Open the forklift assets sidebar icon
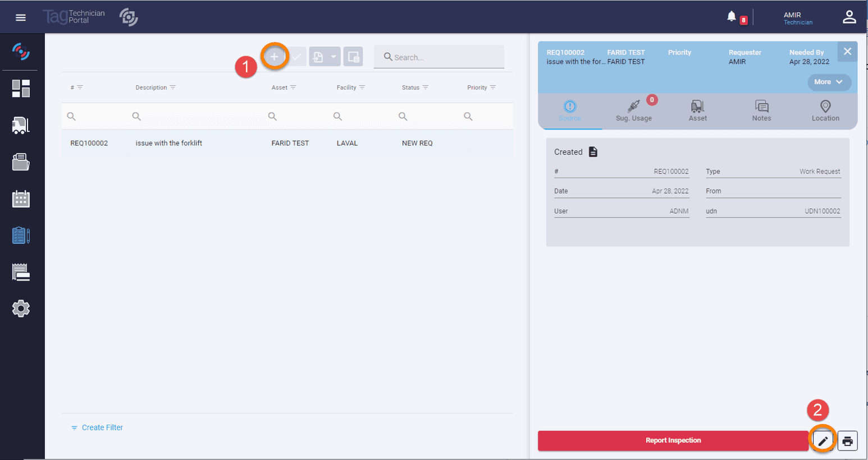This screenshot has width=868, height=460. [x=21, y=126]
